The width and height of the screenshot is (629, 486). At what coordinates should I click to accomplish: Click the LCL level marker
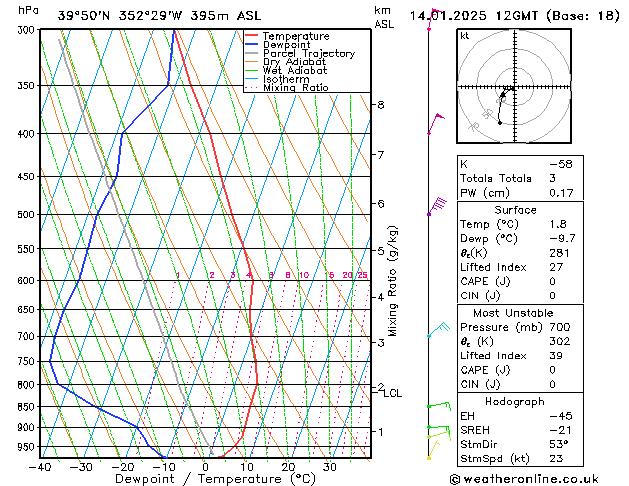point(392,393)
